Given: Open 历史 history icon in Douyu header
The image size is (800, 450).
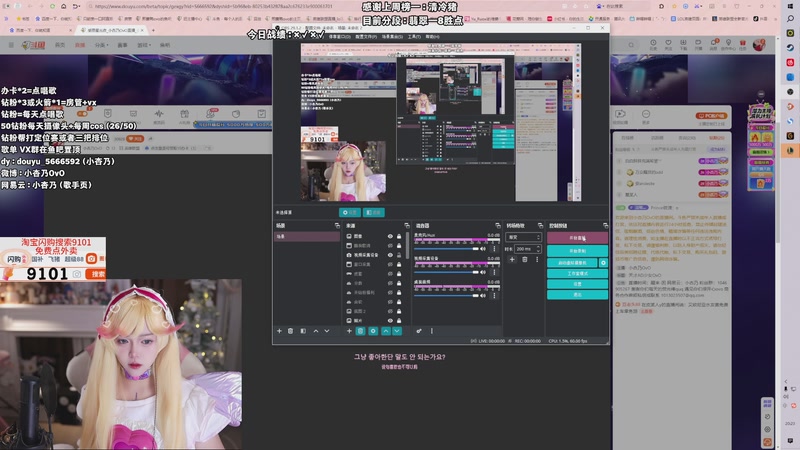Looking at the screenshot, I should pyautogui.click(x=653, y=44).
